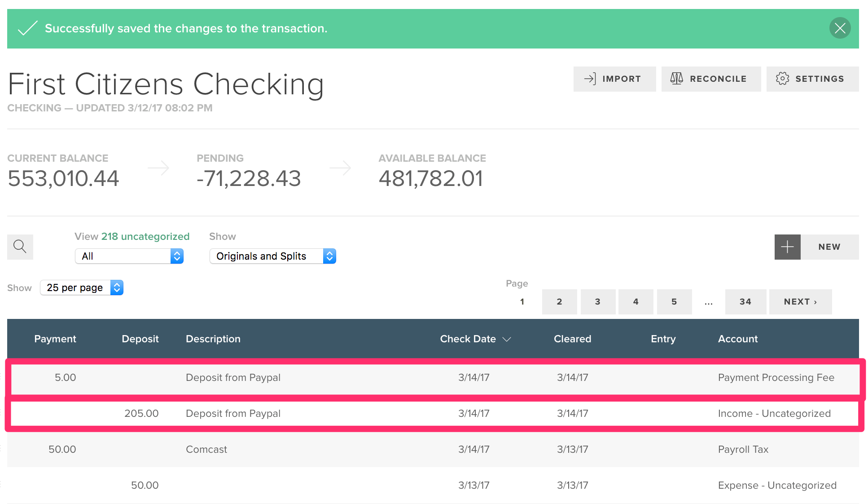Sort by the Check Date column header

click(x=468, y=339)
